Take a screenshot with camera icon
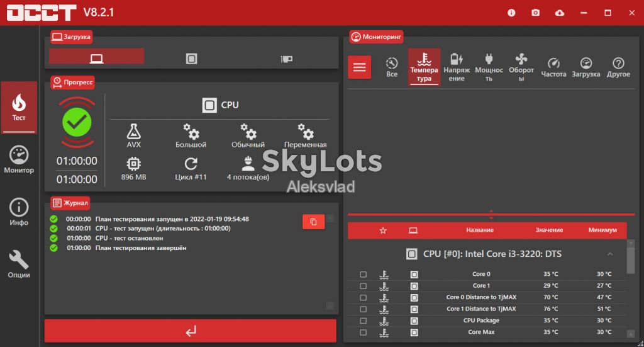The width and height of the screenshot is (644, 347). [x=536, y=13]
